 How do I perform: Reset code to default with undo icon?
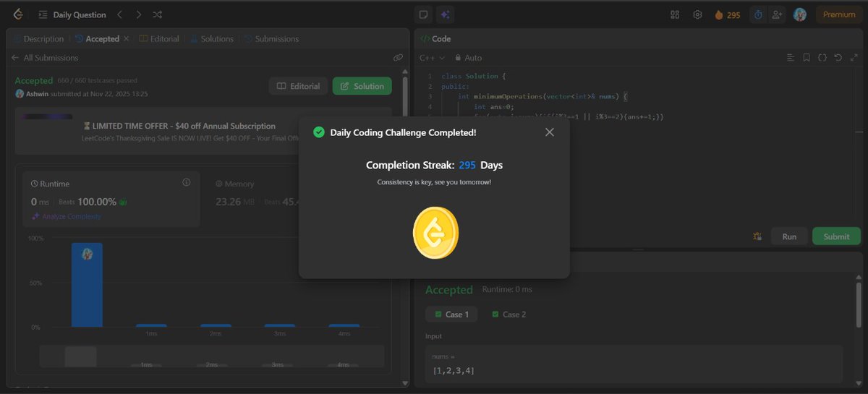(x=838, y=58)
